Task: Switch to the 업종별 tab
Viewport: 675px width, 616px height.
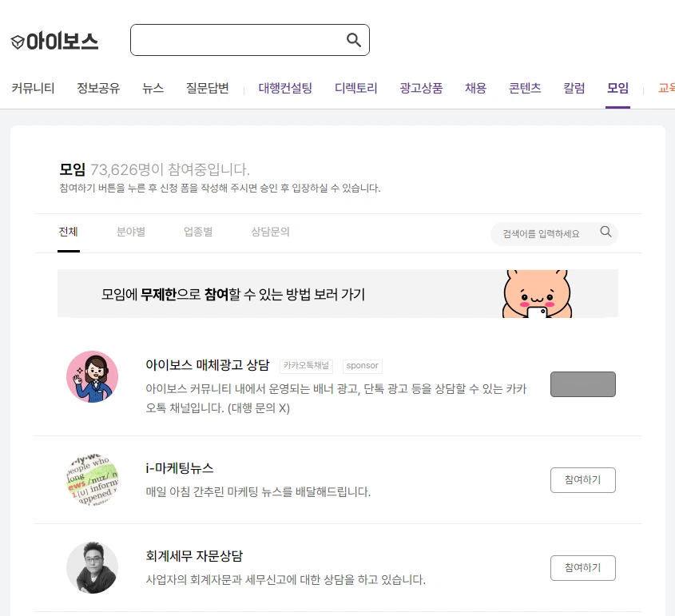Action: 198,232
